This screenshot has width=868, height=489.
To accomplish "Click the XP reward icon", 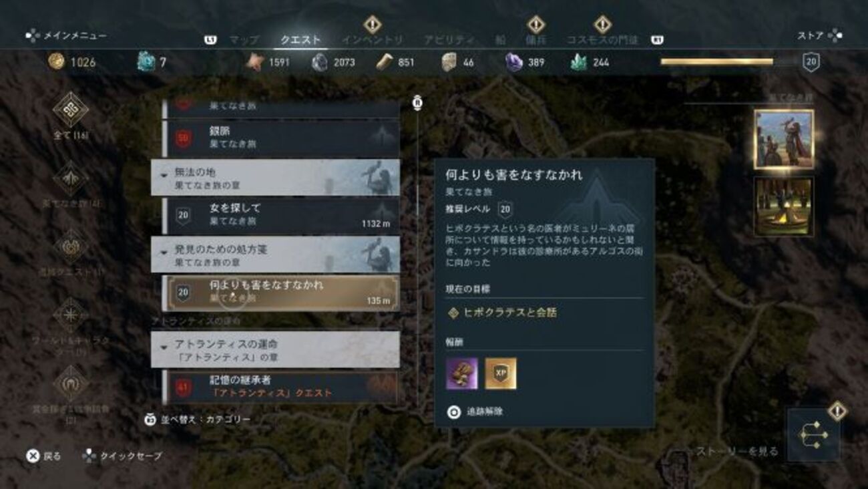I will tap(501, 373).
